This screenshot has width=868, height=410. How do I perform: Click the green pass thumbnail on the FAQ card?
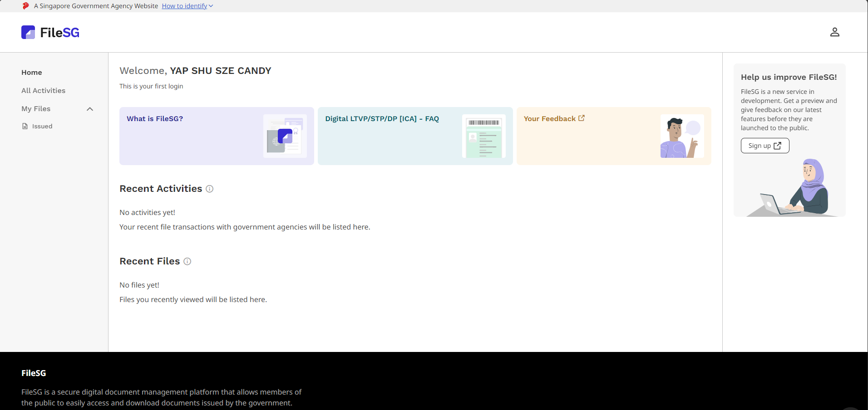click(x=483, y=136)
